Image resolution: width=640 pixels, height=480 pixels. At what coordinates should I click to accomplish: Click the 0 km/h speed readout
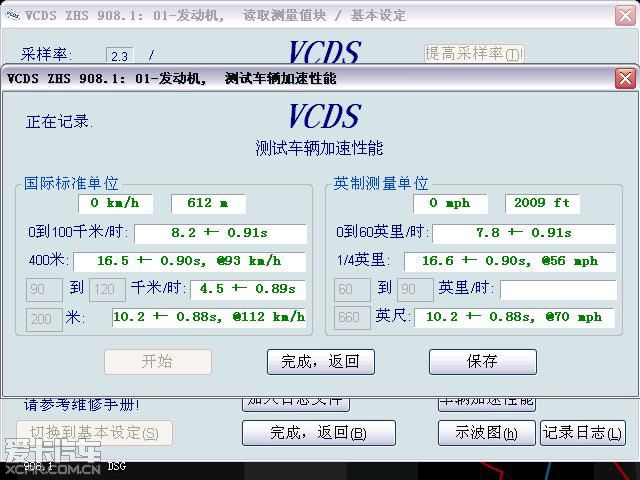pos(116,203)
